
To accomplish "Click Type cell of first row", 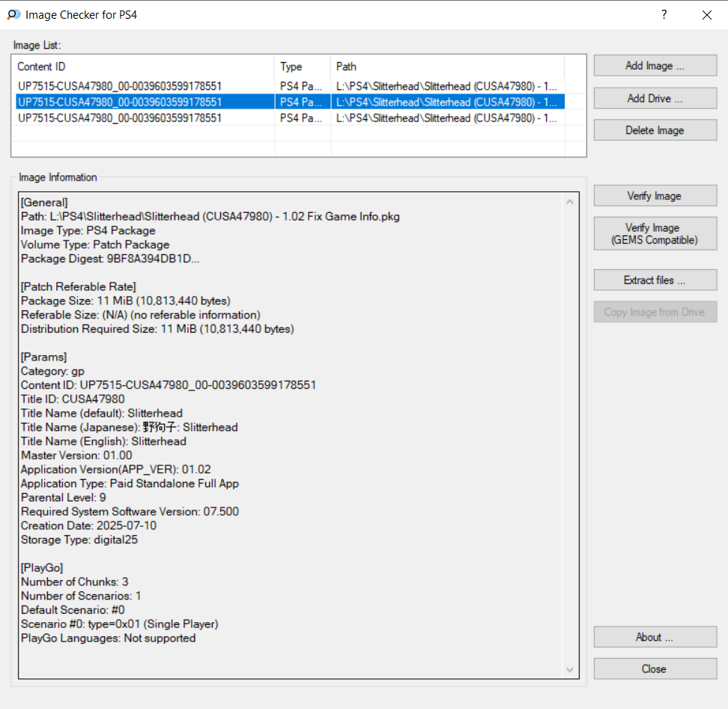I will pos(303,86).
